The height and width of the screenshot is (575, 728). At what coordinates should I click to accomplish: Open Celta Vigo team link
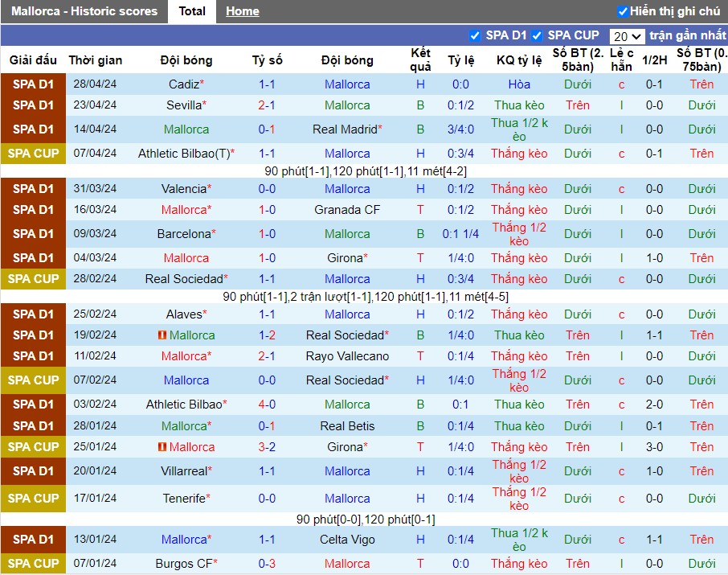click(347, 539)
